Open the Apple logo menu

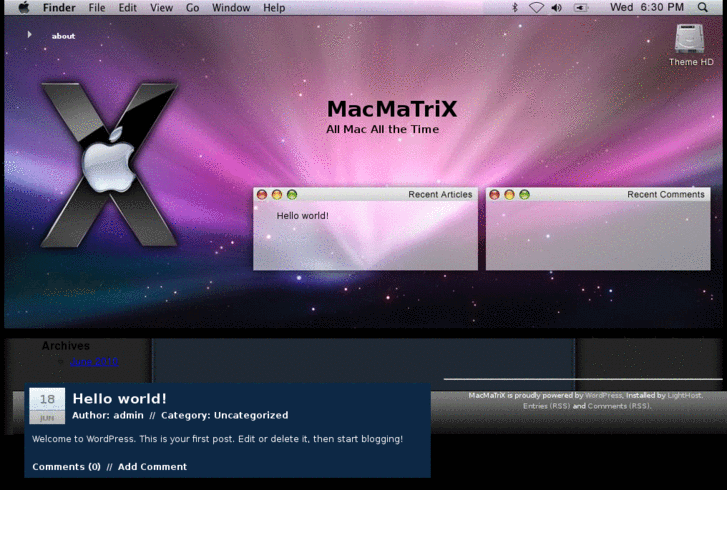click(24, 7)
